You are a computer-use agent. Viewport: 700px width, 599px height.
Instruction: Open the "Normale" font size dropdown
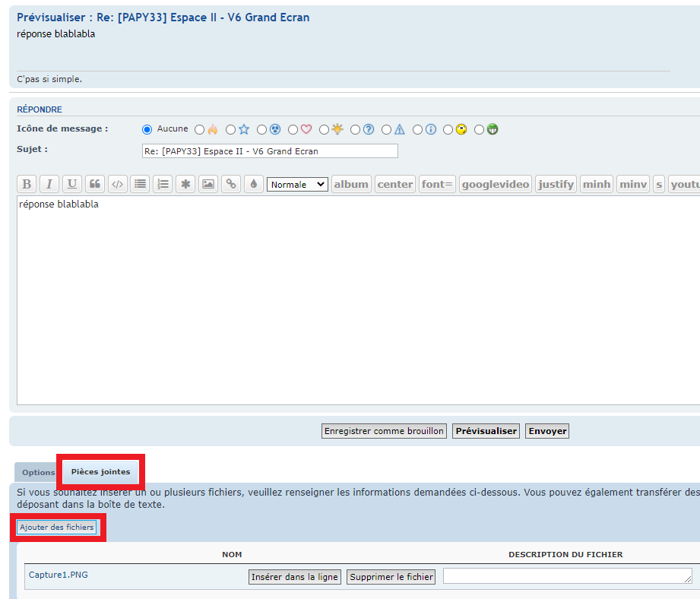(297, 184)
